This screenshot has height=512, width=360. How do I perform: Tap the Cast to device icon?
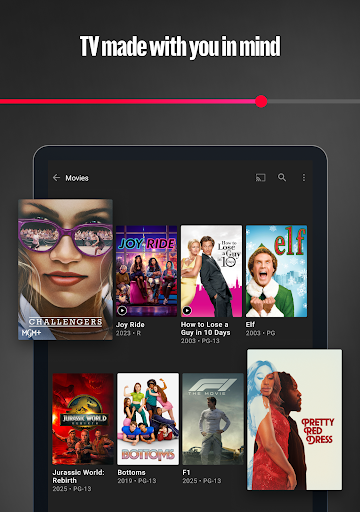click(x=260, y=177)
